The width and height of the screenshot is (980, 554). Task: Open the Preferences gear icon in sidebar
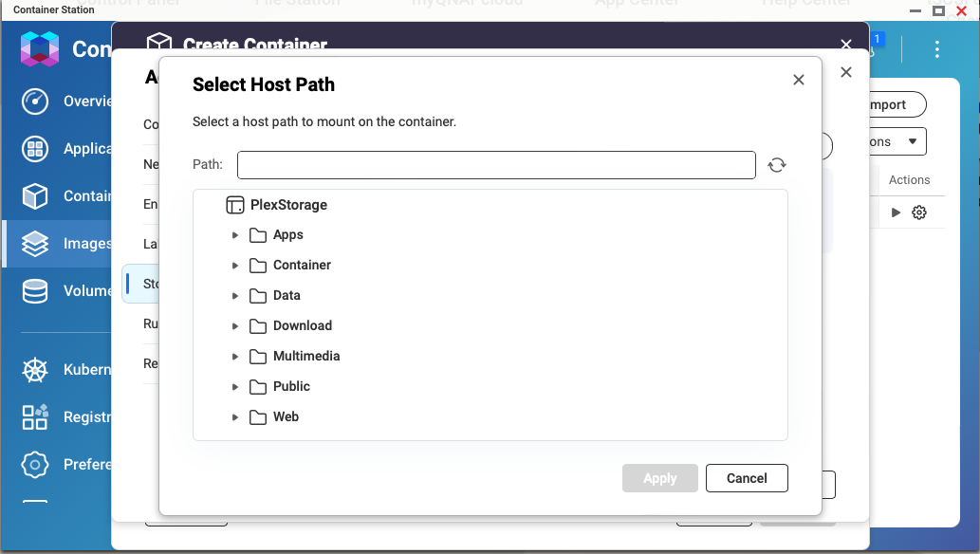point(35,465)
